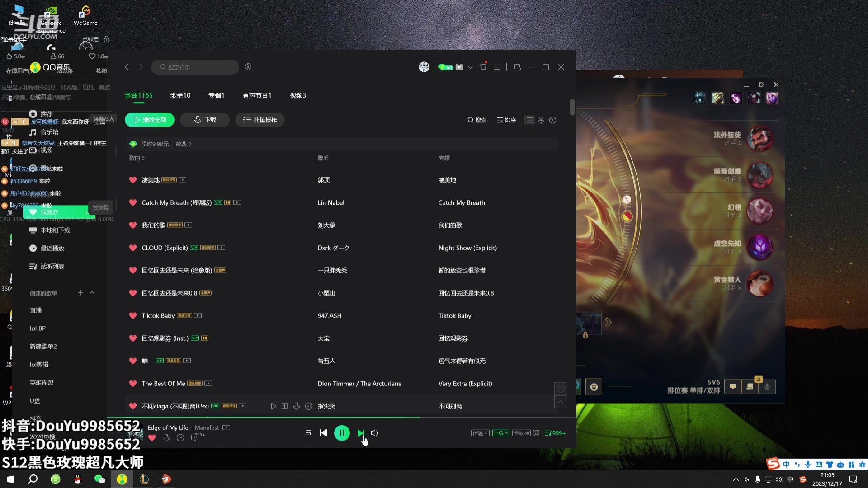868x488 pixels.
Task: Unlike the song Catch My Breath
Action: pyautogui.click(x=133, y=202)
